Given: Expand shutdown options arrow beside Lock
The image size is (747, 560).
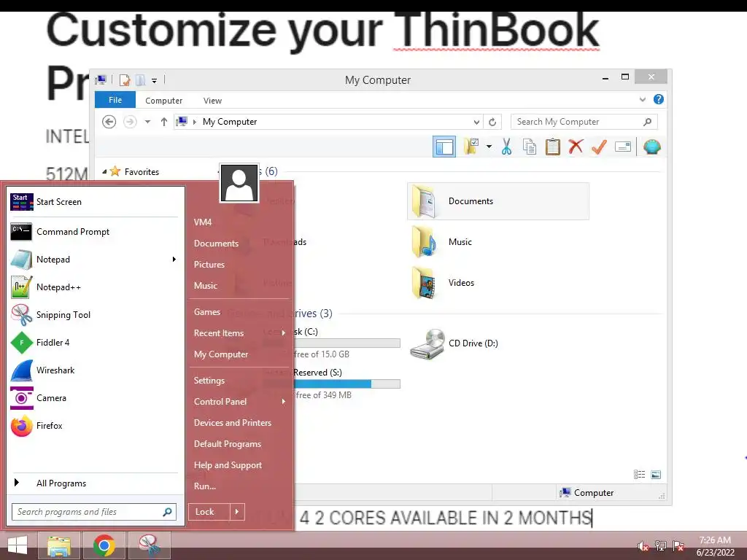Looking at the screenshot, I should (237, 512).
